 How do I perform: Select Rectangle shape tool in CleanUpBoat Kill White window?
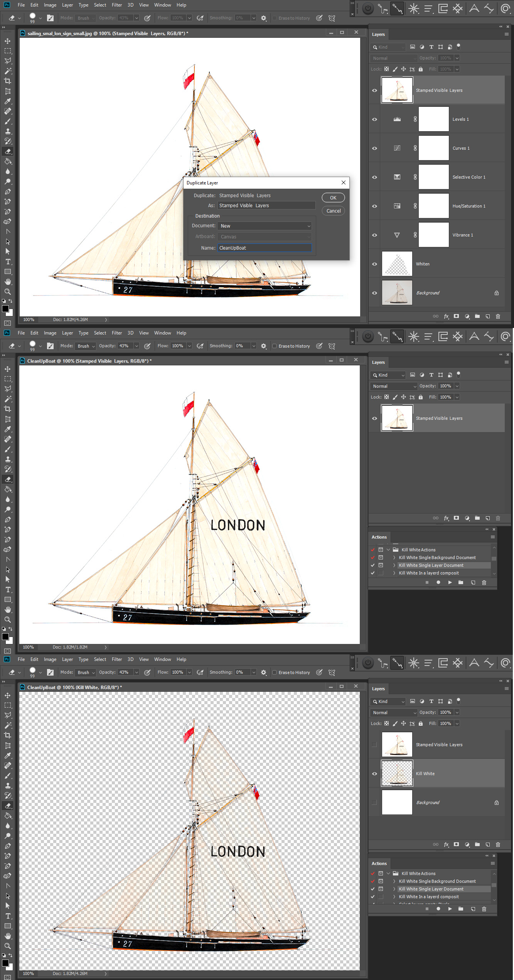tap(8, 926)
